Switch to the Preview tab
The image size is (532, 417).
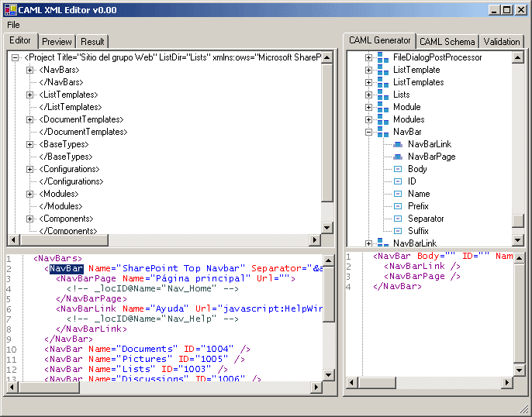(57, 42)
